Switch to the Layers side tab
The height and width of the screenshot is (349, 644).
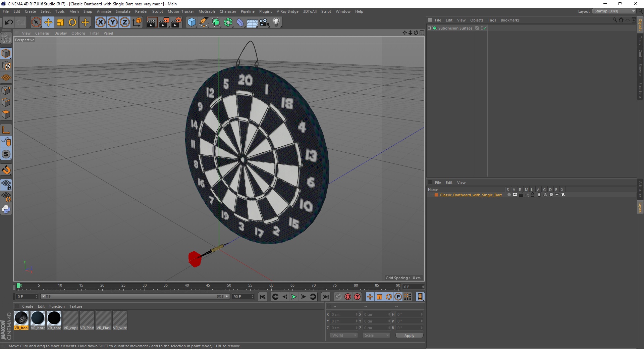click(640, 207)
